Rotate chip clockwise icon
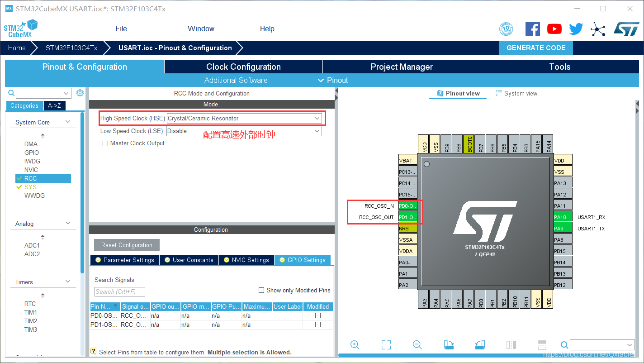Image resolution: width=644 pixels, height=363 pixels. tap(449, 345)
